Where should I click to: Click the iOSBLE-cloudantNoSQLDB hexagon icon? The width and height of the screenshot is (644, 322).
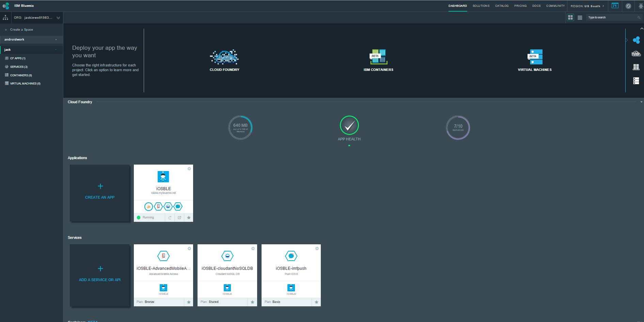tap(227, 256)
